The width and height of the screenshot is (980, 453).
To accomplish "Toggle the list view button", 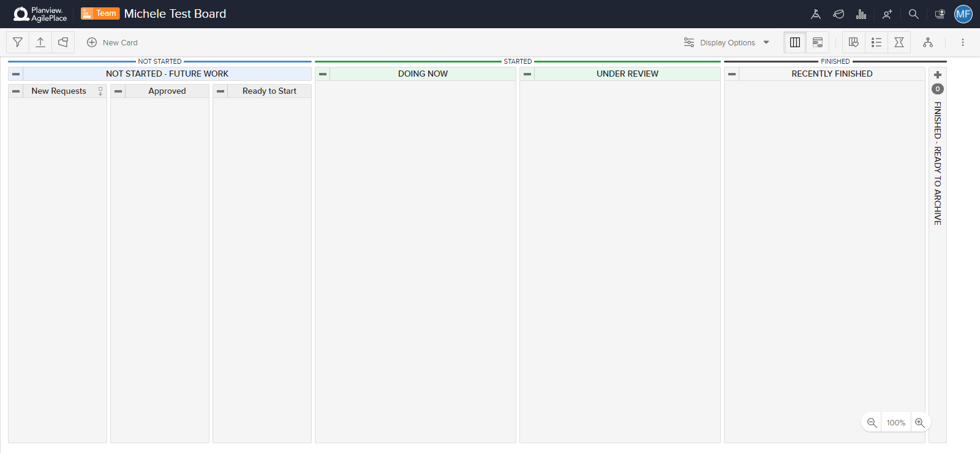I will coord(876,42).
